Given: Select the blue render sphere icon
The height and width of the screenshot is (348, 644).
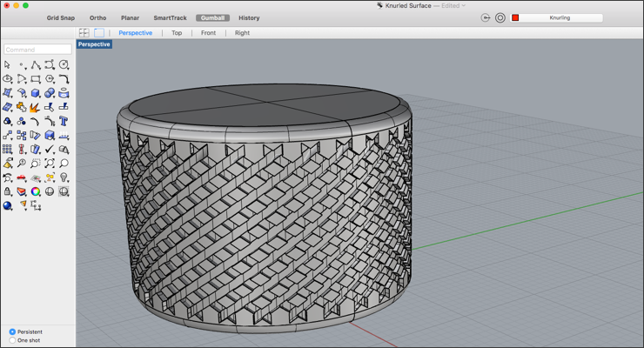Looking at the screenshot, I should [x=7, y=205].
